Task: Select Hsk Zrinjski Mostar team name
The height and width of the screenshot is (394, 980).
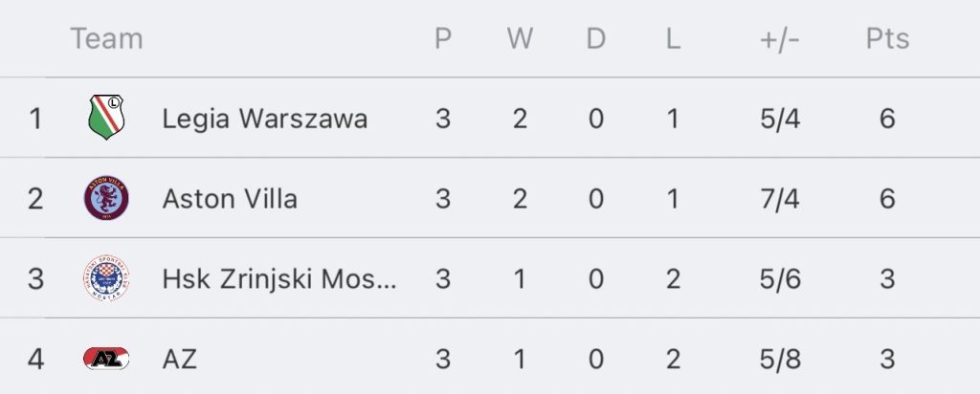Action: [x=278, y=279]
